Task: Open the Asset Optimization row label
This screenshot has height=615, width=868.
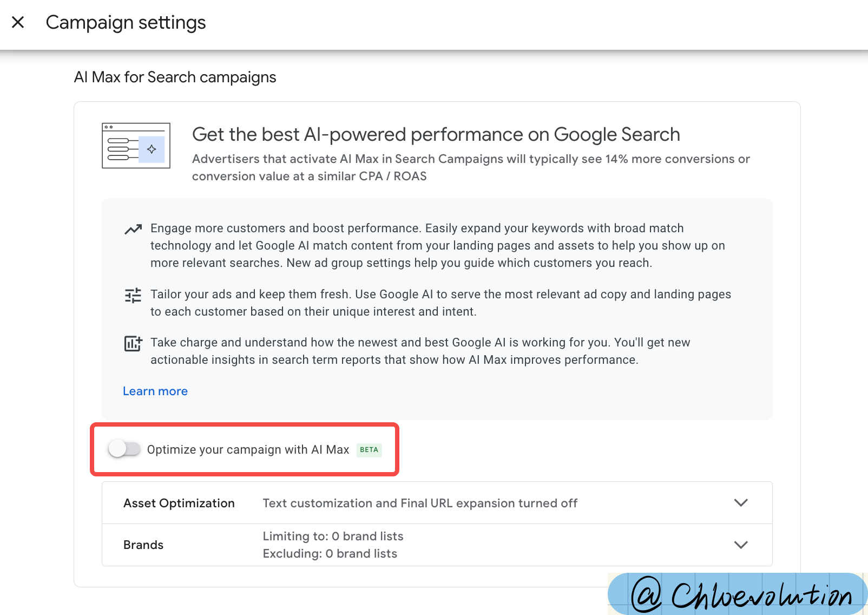Action: point(179,503)
